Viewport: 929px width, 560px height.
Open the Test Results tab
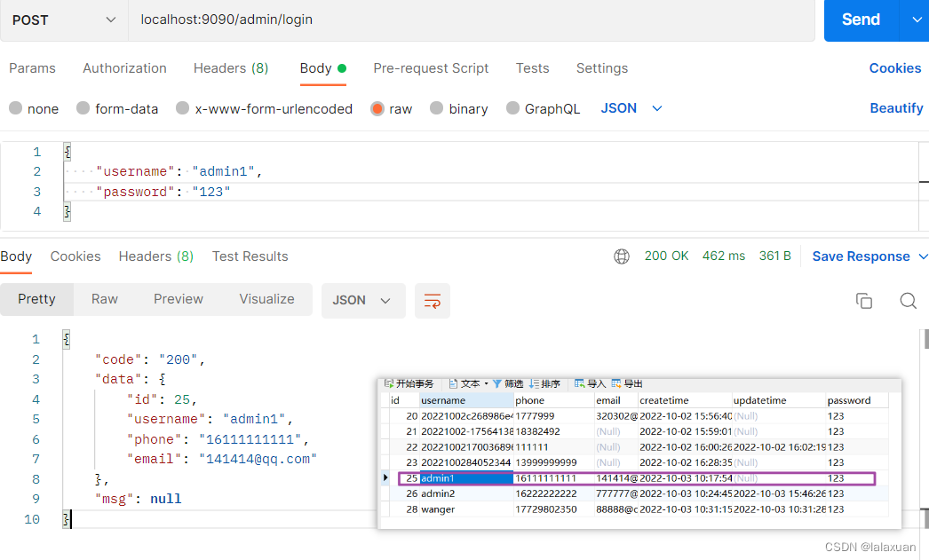pyautogui.click(x=250, y=256)
